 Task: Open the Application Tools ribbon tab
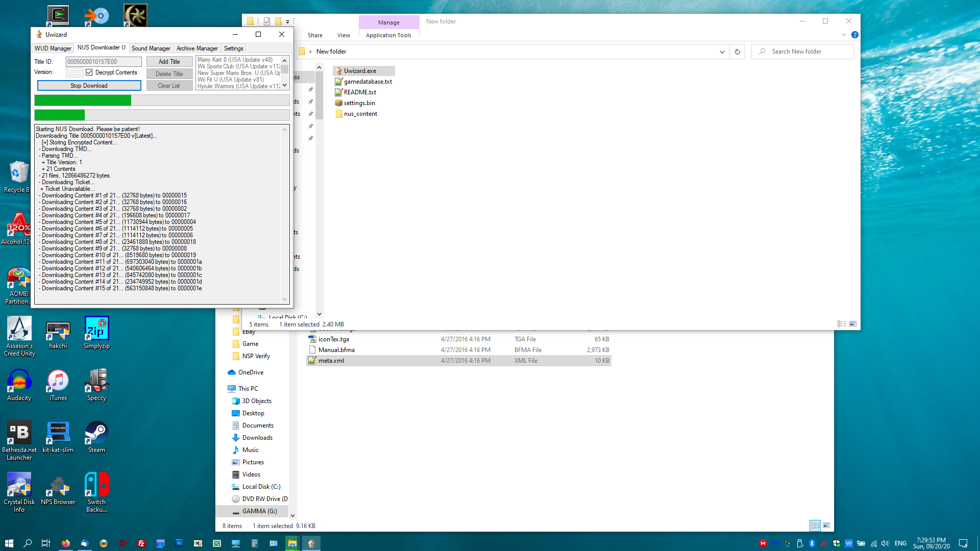pos(388,35)
